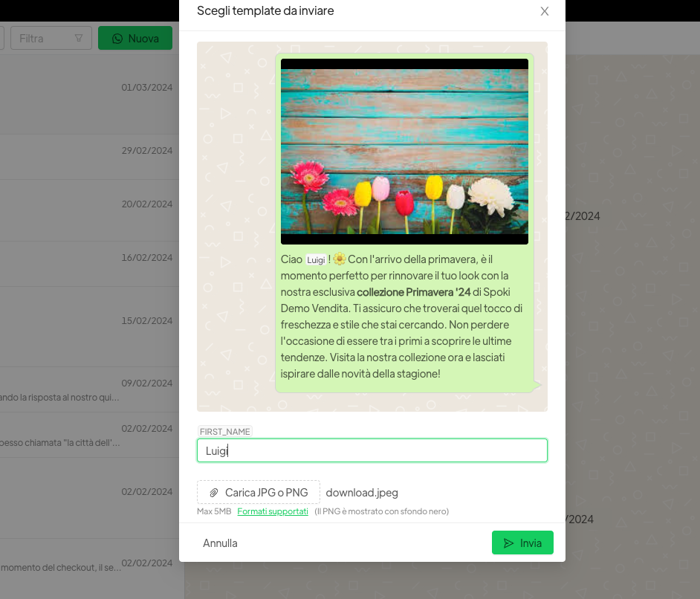Click the uploaded download.jpeg filename
Viewport: 700px width, 599px height.
(362, 493)
